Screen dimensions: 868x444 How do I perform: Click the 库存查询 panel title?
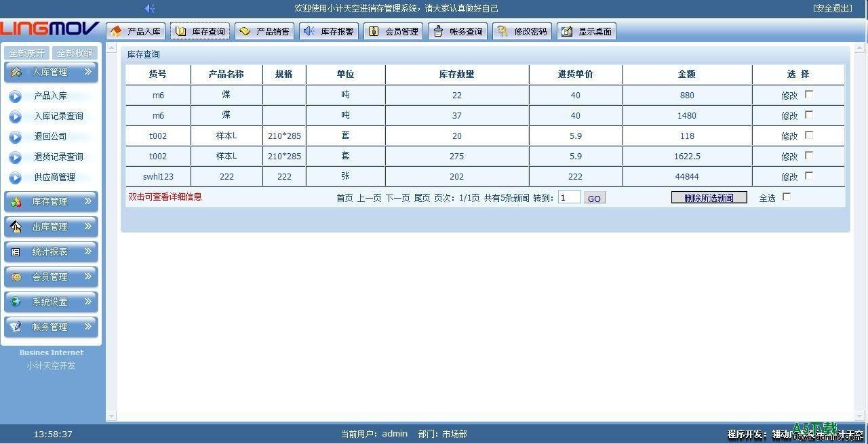coord(144,55)
